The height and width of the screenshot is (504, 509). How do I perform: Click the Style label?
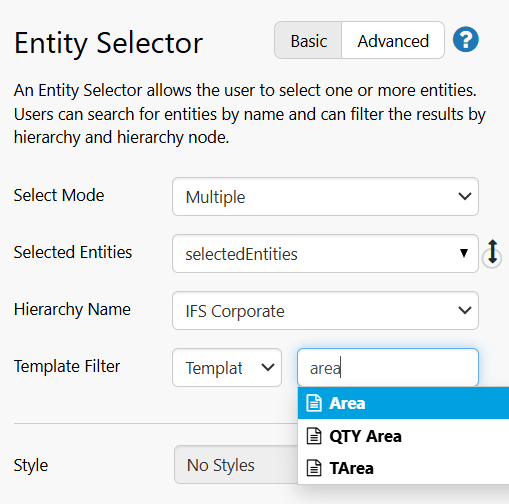(31, 465)
